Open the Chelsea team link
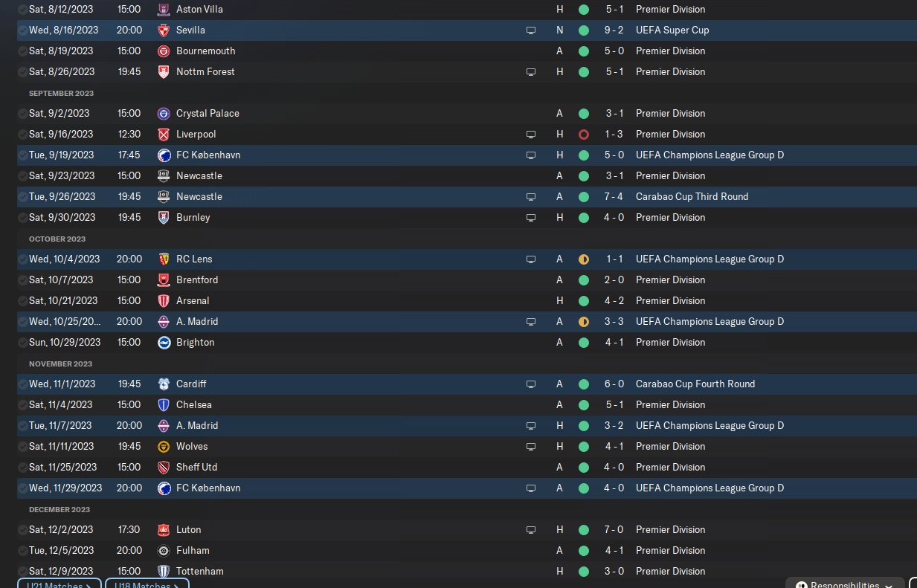This screenshot has height=588, width=917. (194, 405)
